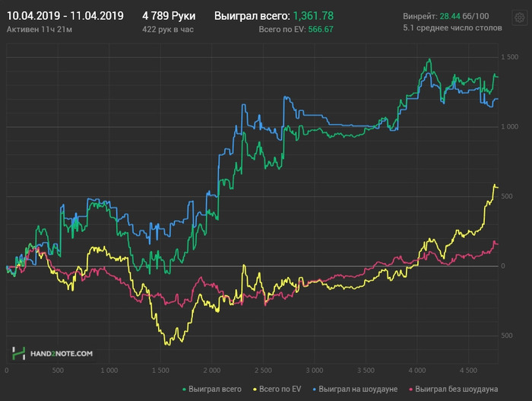Click the 'Выиграл всего' legend label
The image size is (532, 401).
(x=215, y=389)
